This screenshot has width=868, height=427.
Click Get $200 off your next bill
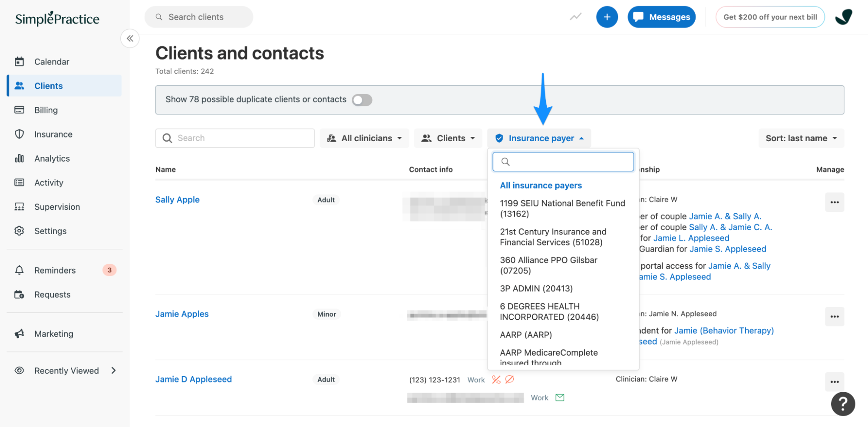click(770, 17)
